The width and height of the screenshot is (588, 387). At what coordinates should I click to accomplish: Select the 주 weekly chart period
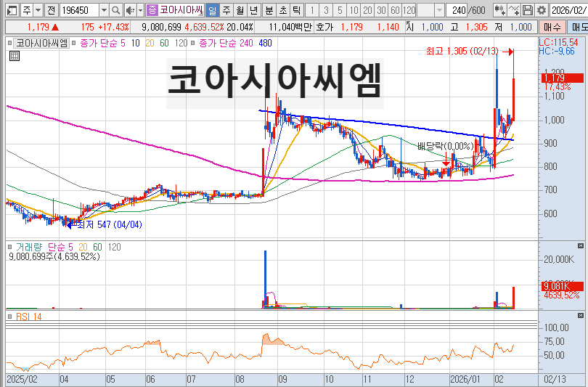(x=226, y=10)
